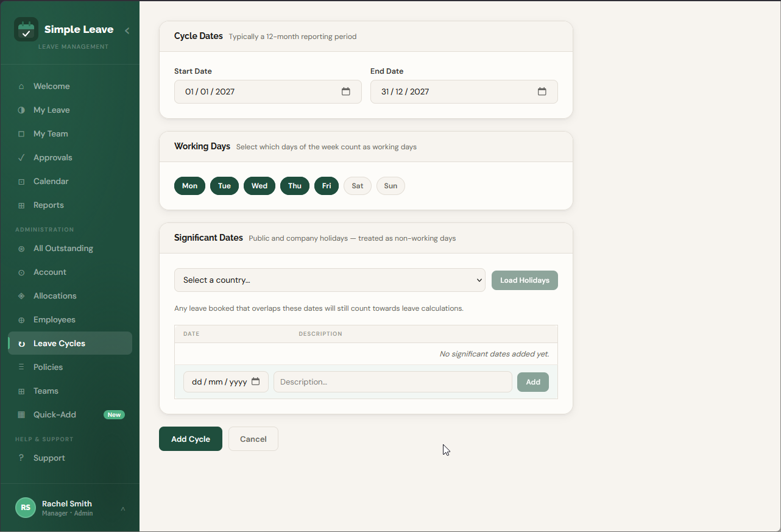Screen dimensions: 781x532
Task: Open Quick-Add in the sidebar
Action: tap(70, 415)
